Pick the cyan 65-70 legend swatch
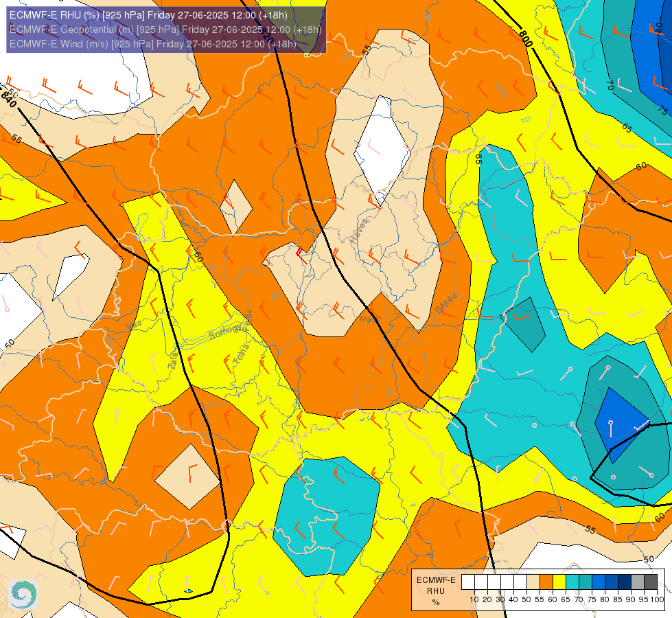This screenshot has width=672, height=618. coord(572,582)
